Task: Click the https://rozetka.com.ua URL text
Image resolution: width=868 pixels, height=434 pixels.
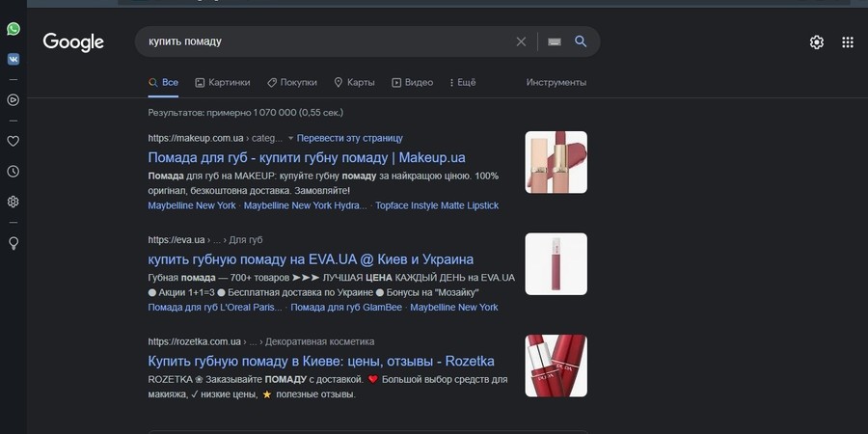Action: pyautogui.click(x=194, y=342)
